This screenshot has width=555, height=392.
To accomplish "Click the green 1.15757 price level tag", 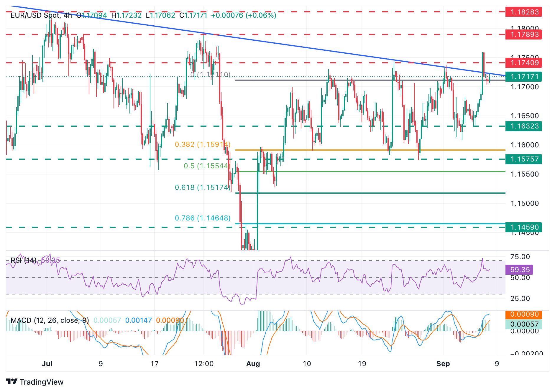I will pyautogui.click(x=523, y=159).
